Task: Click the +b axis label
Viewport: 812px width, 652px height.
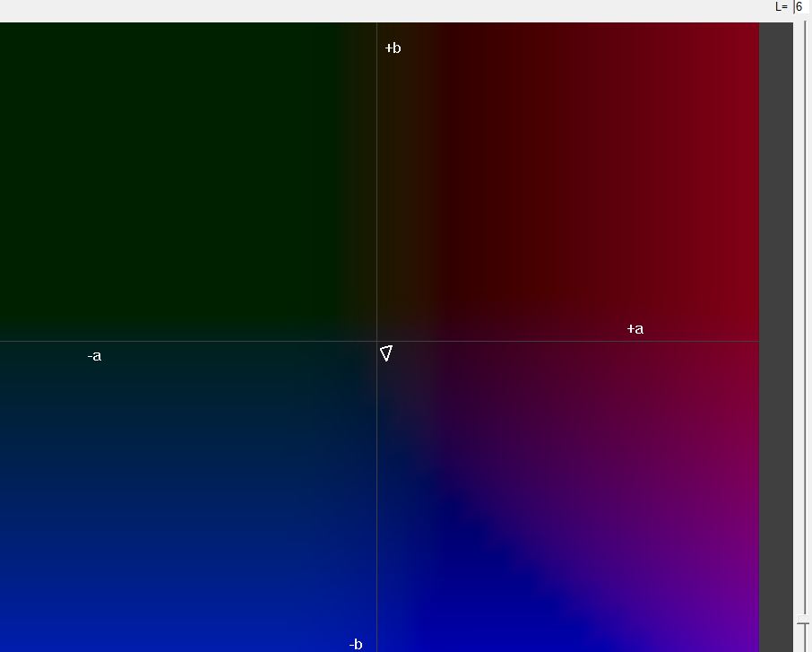Action: click(x=393, y=48)
